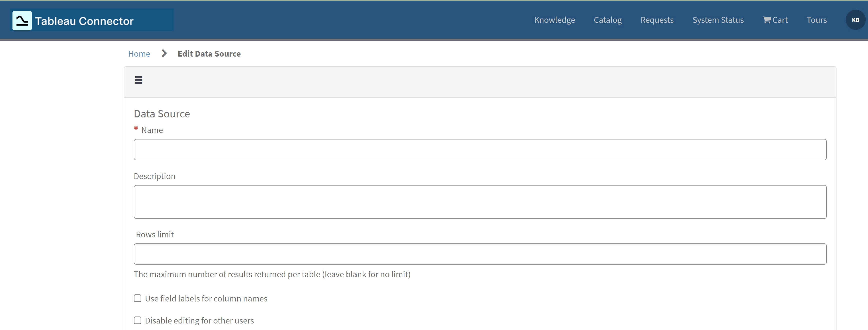Screen dimensions: 868x330
Task: Open the shopping Cart
Action: pyautogui.click(x=775, y=20)
